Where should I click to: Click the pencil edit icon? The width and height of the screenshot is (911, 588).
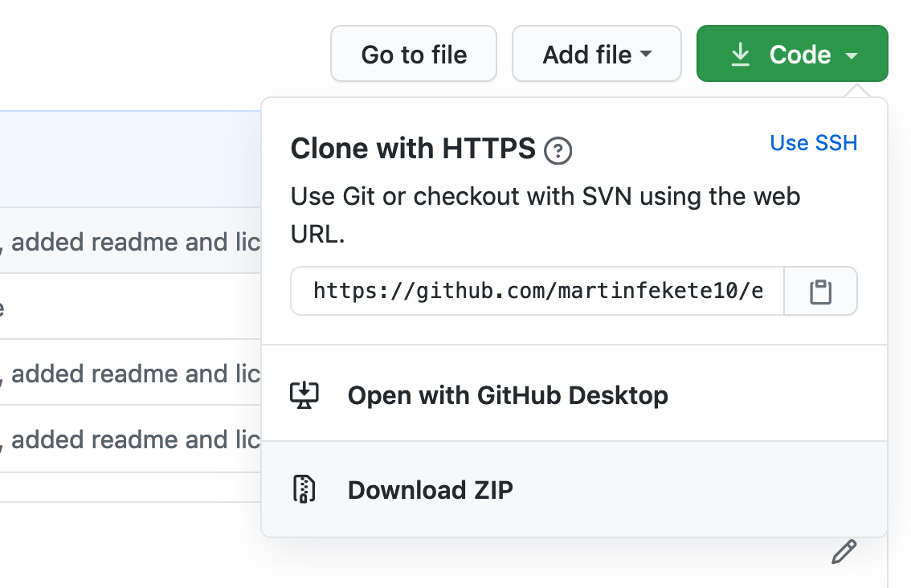pos(844,551)
